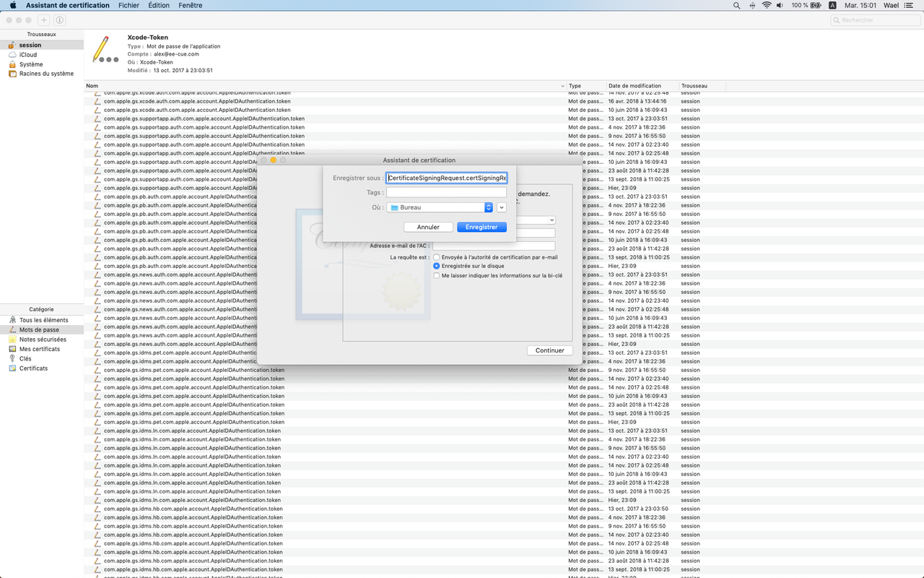
Task: Open Spotlight search in menu bar
Action: point(736,5)
